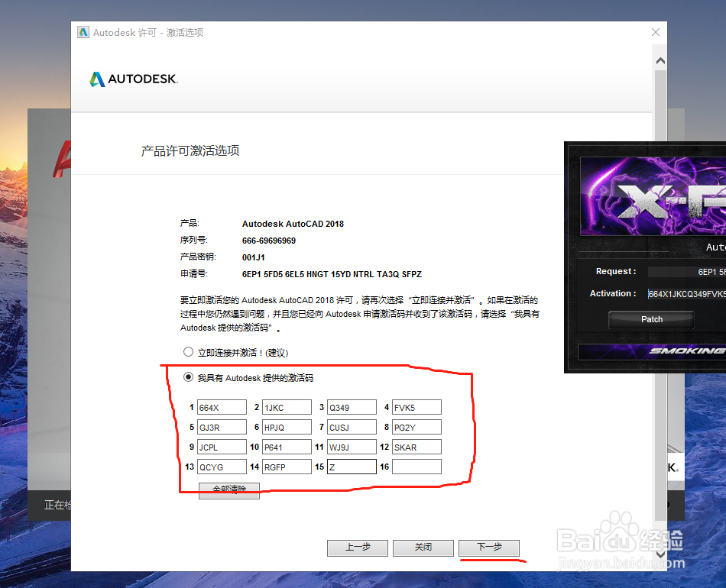The width and height of the screenshot is (726, 588).
Task: Click activation code field 13 containing QCYG
Action: click(222, 467)
